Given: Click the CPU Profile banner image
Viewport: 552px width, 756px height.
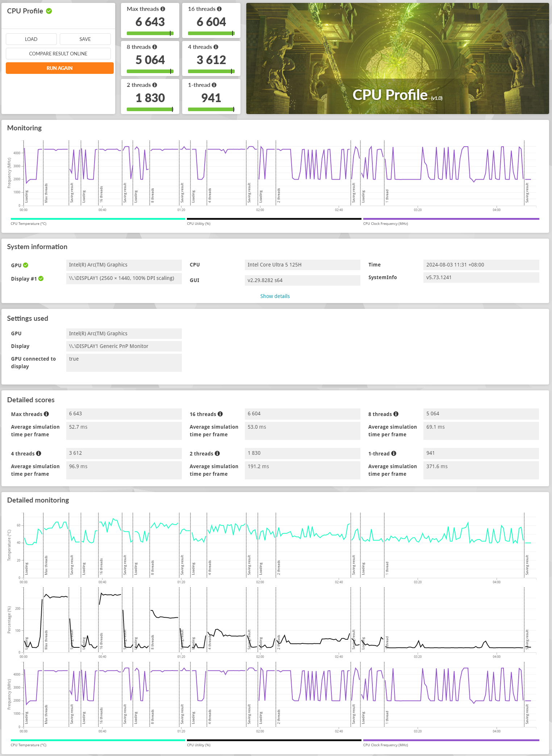Looking at the screenshot, I should [x=397, y=59].
